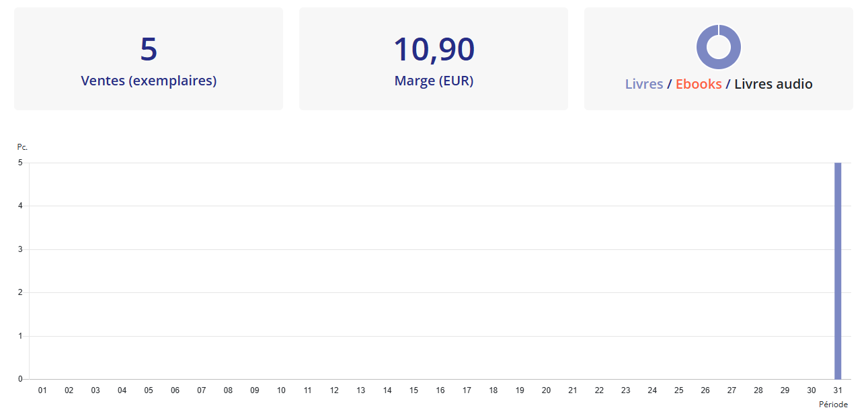Click day 20 on the period axis
The image size is (868, 420).
(x=546, y=390)
